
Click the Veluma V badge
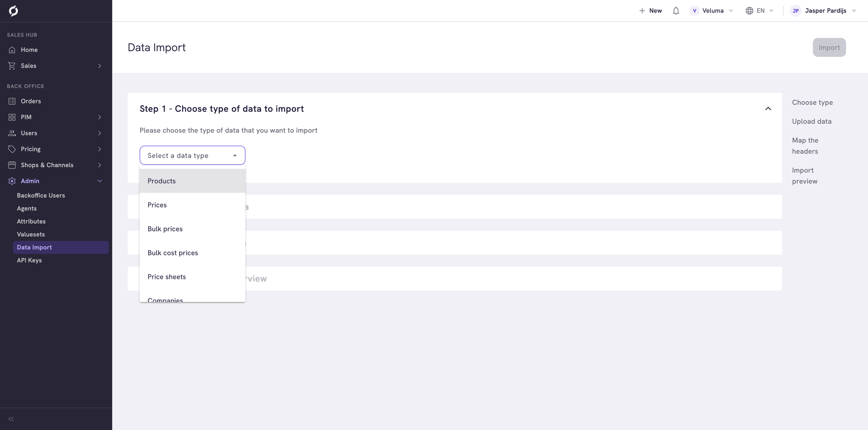694,10
